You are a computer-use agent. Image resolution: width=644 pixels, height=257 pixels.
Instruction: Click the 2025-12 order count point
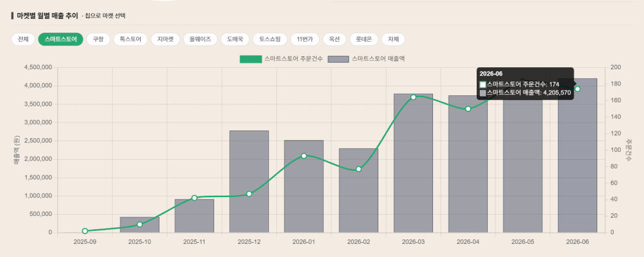[249, 194]
